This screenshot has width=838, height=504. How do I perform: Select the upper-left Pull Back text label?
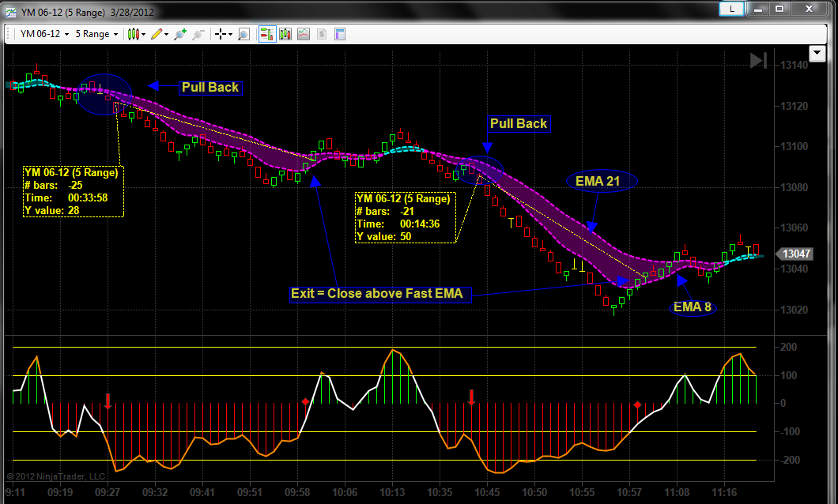[x=210, y=88]
